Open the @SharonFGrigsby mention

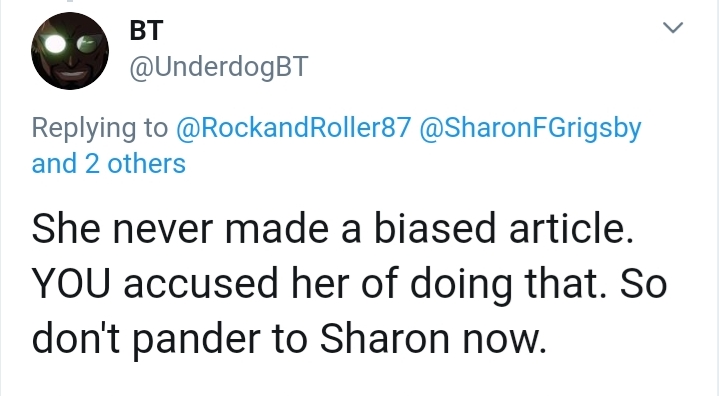530,128
